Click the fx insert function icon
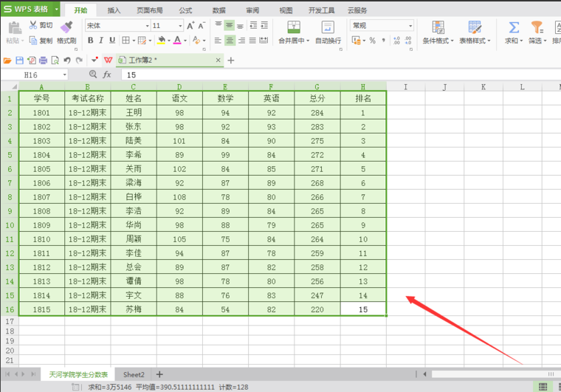This screenshot has width=561, height=392. tap(107, 75)
